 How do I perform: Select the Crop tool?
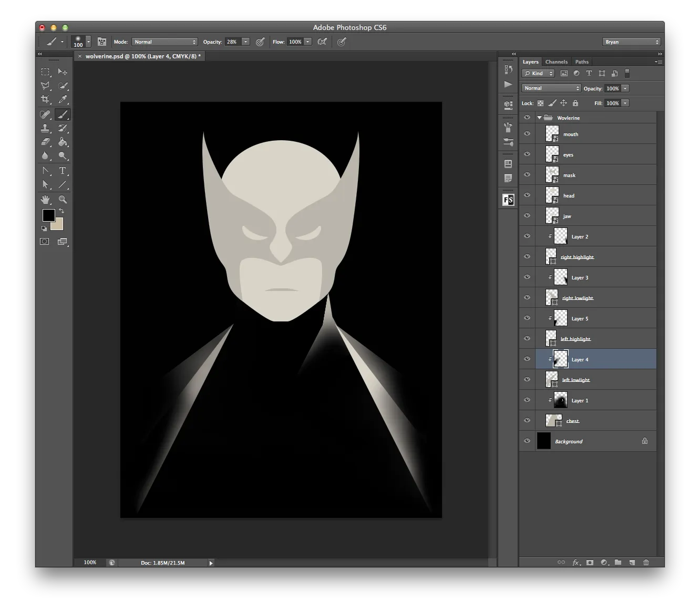46,99
